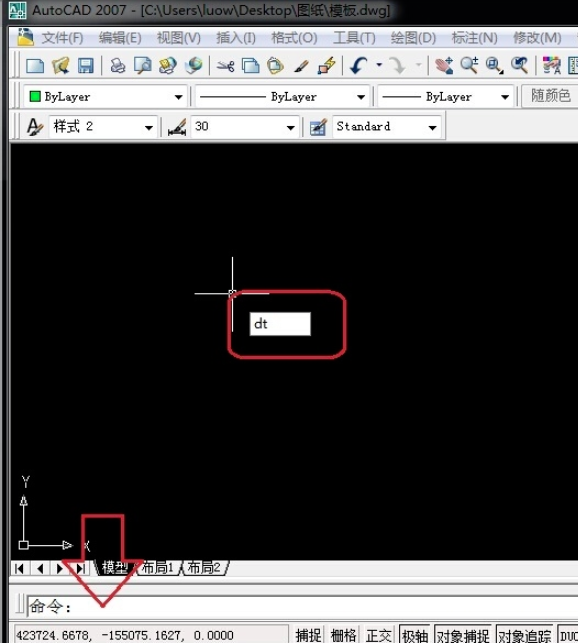This screenshot has height=643, width=578.
Task: Click the Match Properties brush icon
Action: click(301, 66)
